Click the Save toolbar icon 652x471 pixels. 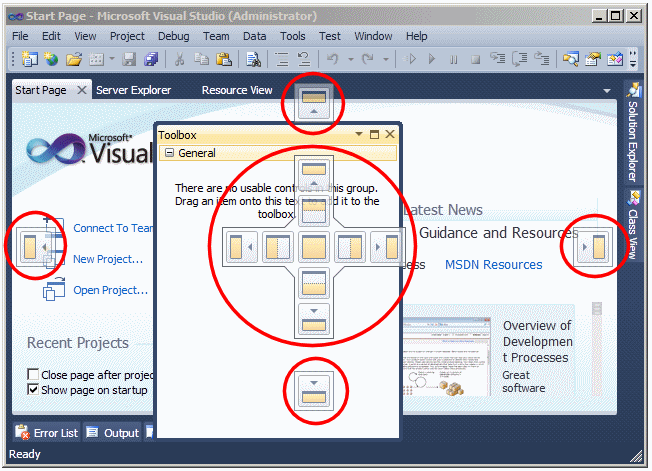click(129, 59)
